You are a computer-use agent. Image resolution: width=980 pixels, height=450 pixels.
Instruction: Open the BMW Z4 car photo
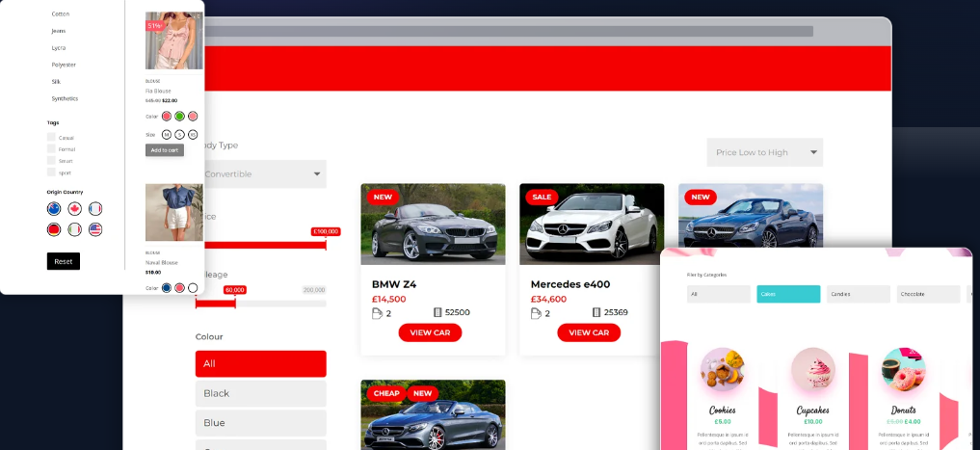click(x=433, y=224)
